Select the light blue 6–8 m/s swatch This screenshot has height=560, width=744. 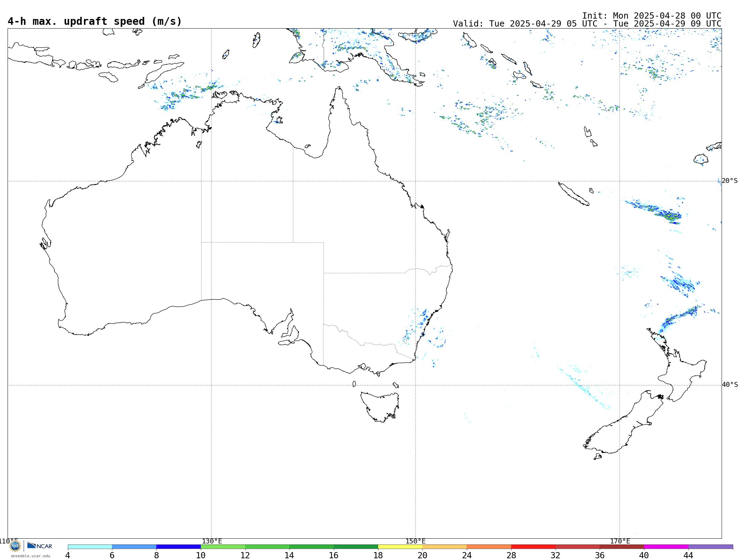(134, 547)
